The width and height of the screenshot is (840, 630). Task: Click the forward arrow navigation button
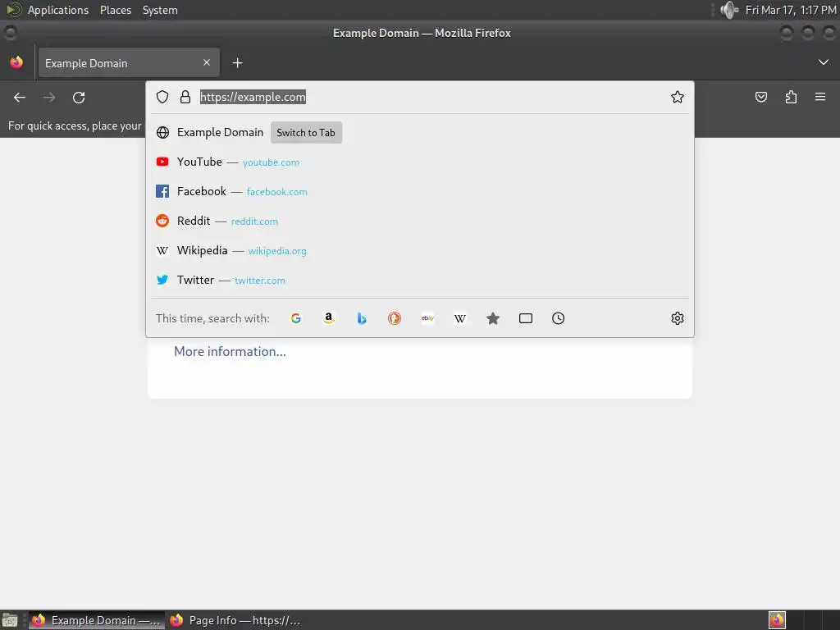(49, 98)
